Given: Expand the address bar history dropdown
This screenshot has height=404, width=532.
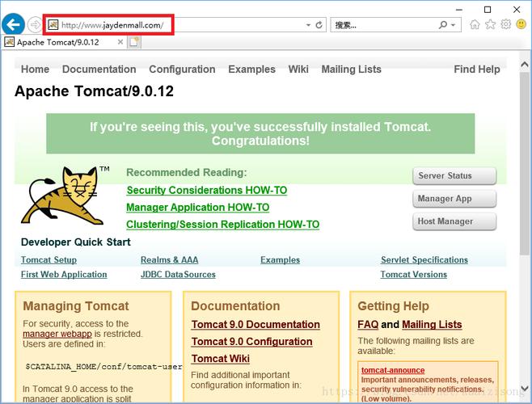Looking at the screenshot, I should (x=308, y=25).
